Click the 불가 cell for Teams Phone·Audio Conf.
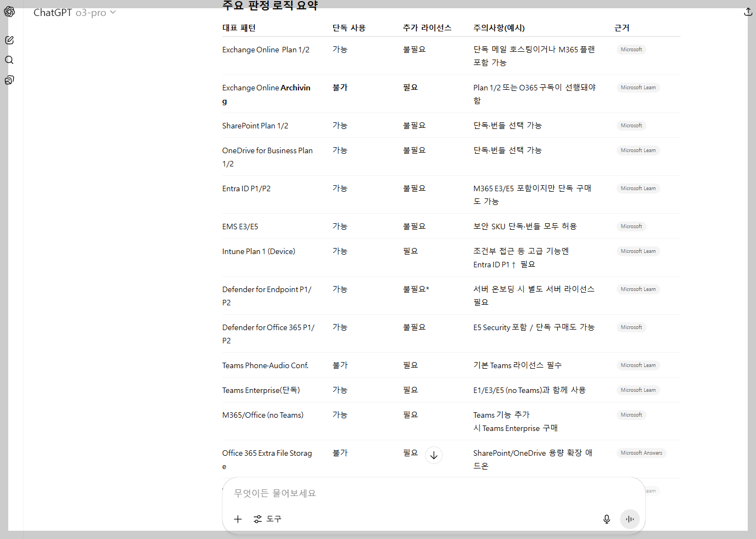This screenshot has height=539, width=756. pyautogui.click(x=340, y=365)
